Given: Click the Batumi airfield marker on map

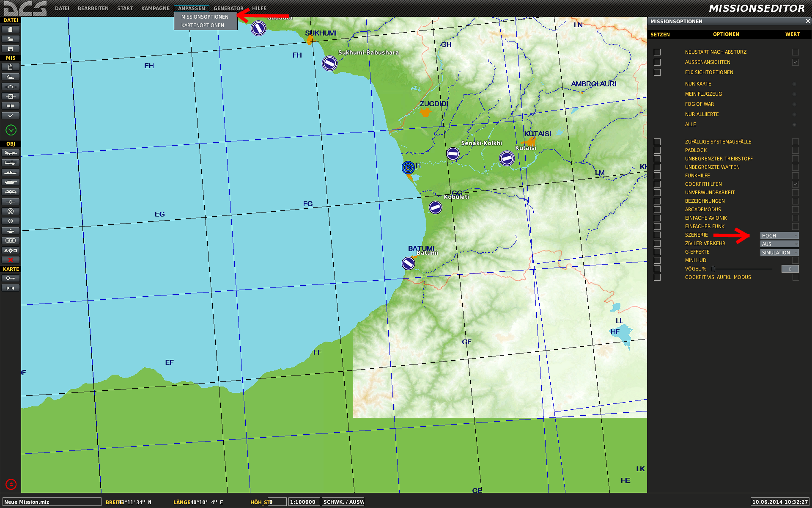Looking at the screenshot, I should point(408,263).
